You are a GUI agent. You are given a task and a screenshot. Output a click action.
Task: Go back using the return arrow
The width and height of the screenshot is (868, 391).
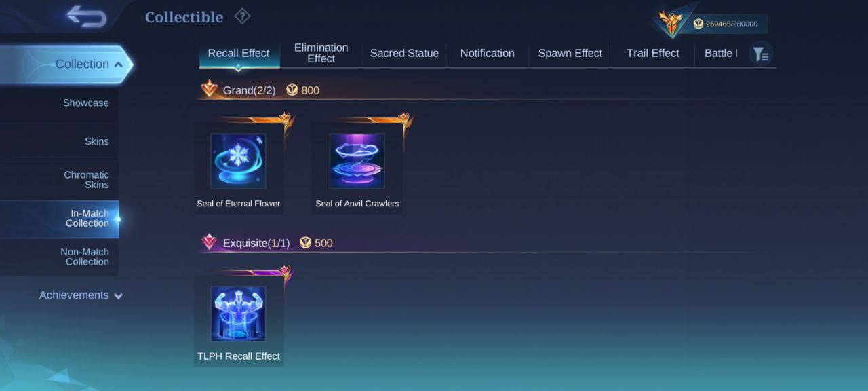pos(86,18)
